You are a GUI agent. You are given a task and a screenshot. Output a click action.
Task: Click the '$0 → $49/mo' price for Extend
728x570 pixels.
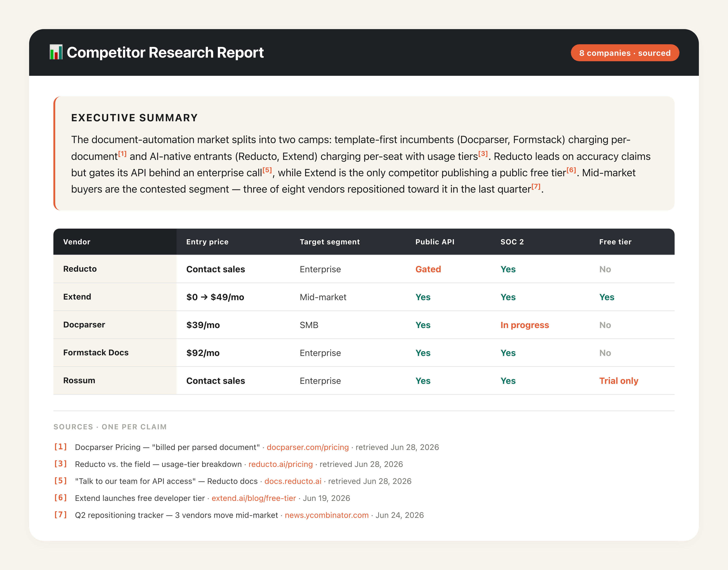tap(215, 297)
